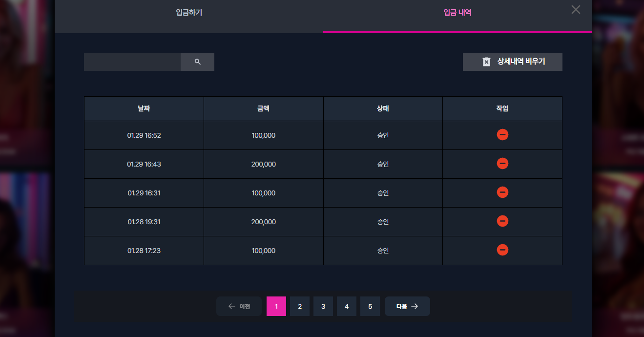Switch to the 입금하기 tab
The width and height of the screenshot is (644, 337).
[189, 13]
